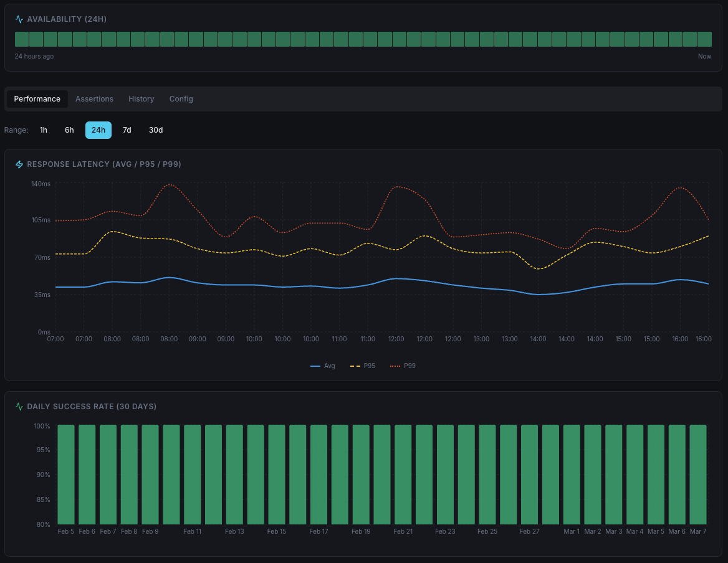Toggle the P99 series visibility
The image size is (728, 563).
(403, 366)
